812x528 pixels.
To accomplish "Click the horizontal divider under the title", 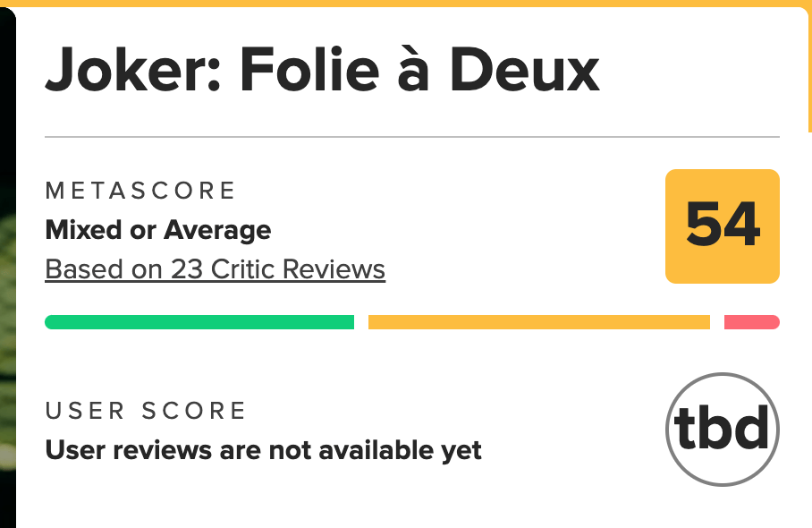I will pyautogui.click(x=411, y=137).
